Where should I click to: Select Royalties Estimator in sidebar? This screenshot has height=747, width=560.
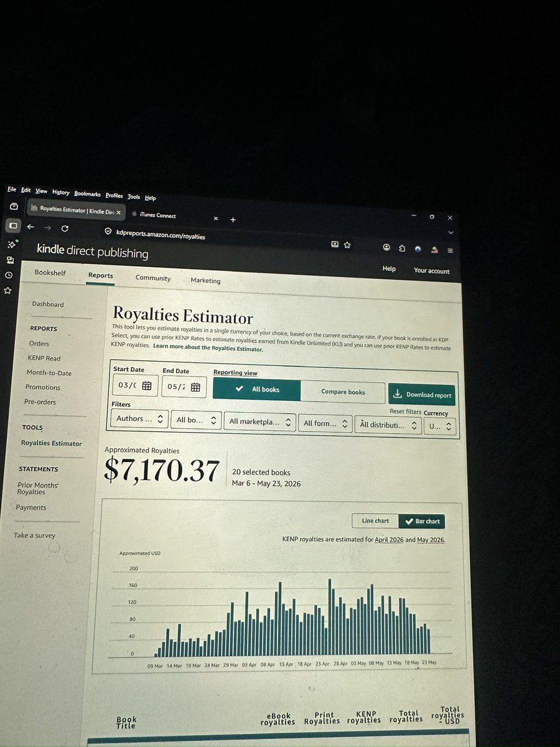(51, 443)
